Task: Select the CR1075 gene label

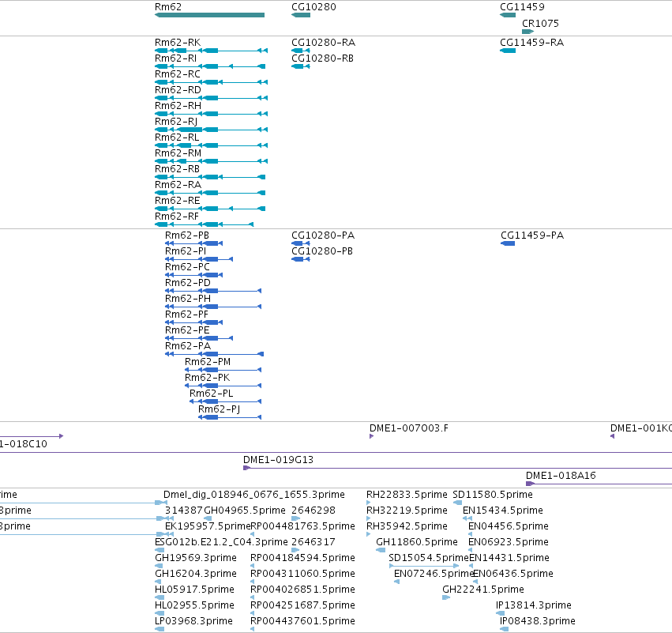Action: [540, 23]
